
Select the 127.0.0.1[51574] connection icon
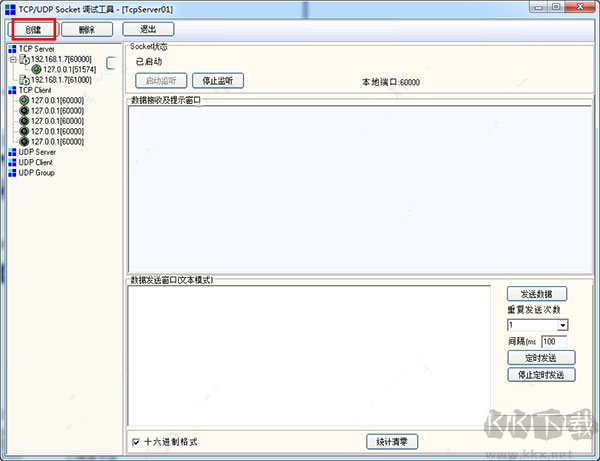click(x=36, y=69)
